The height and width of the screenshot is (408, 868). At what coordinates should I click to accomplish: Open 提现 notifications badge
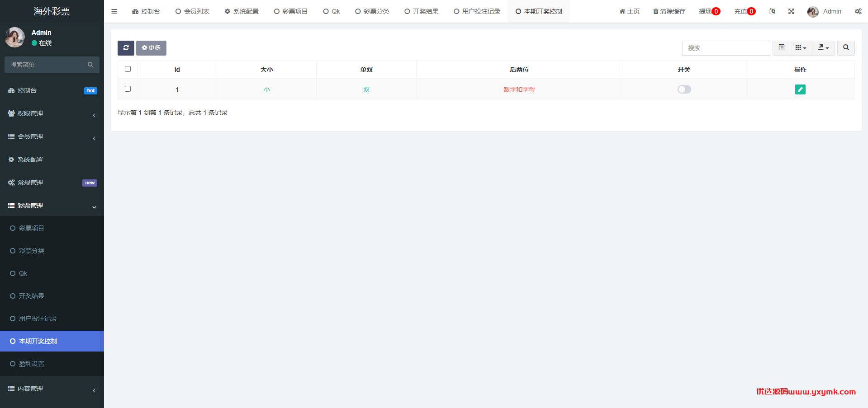pos(709,11)
